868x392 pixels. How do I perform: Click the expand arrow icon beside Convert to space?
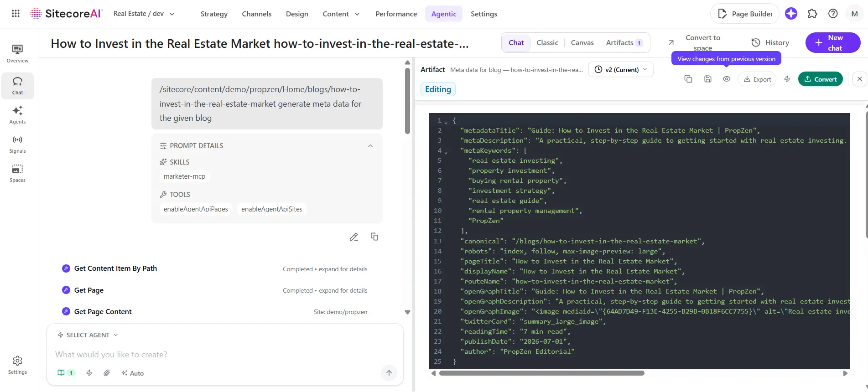[671, 43]
